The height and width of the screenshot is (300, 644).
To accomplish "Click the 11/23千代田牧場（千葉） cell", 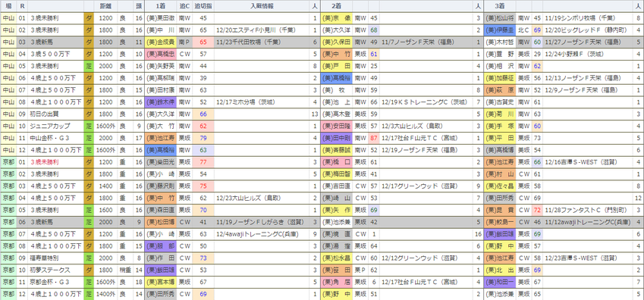I will [x=262, y=42].
